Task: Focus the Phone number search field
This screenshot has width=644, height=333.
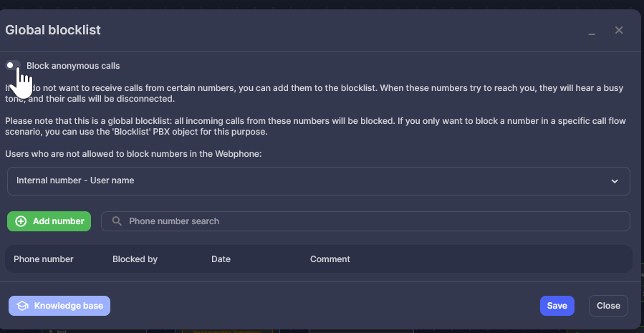Action: coord(373,221)
